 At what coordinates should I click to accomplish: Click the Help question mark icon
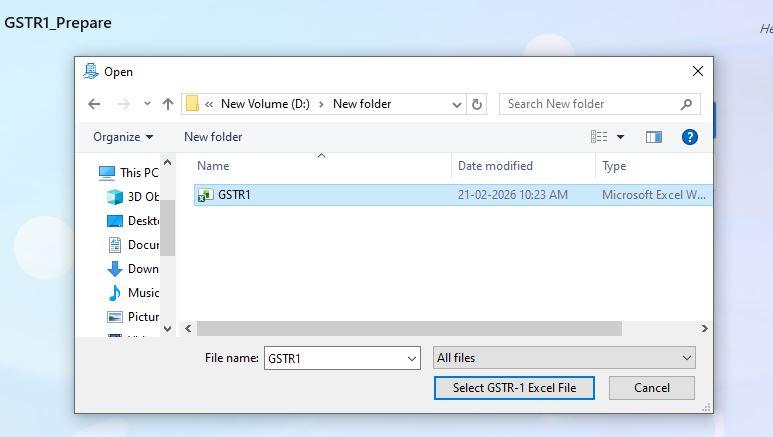pos(690,137)
